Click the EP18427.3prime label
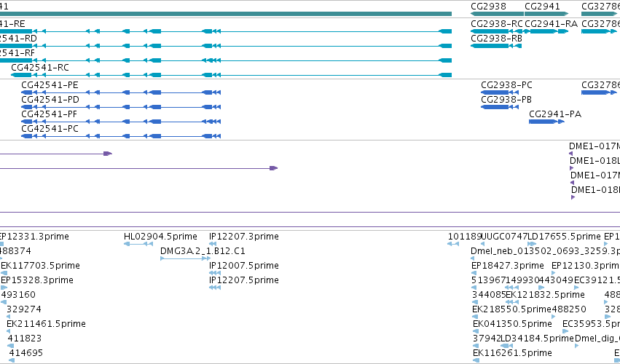Screen dimensions: 620x364 pyautogui.click(x=508, y=266)
